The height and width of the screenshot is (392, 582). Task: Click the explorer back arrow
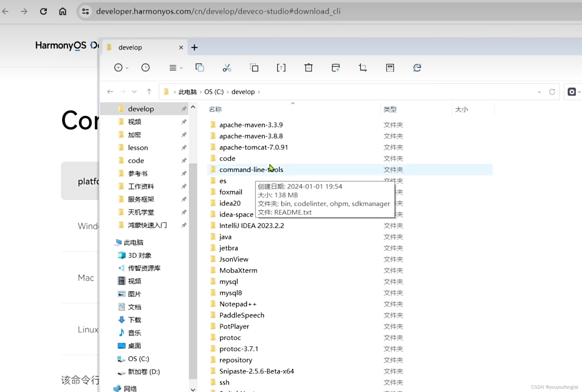coord(110,92)
